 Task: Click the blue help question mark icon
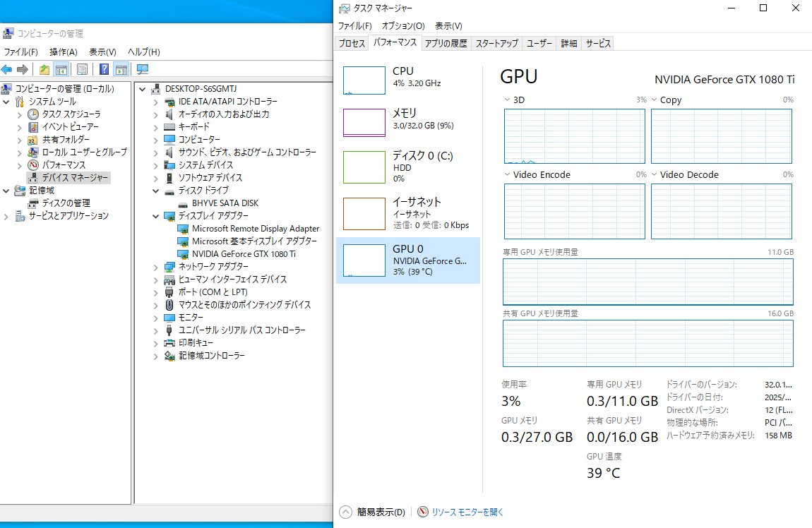coord(104,69)
